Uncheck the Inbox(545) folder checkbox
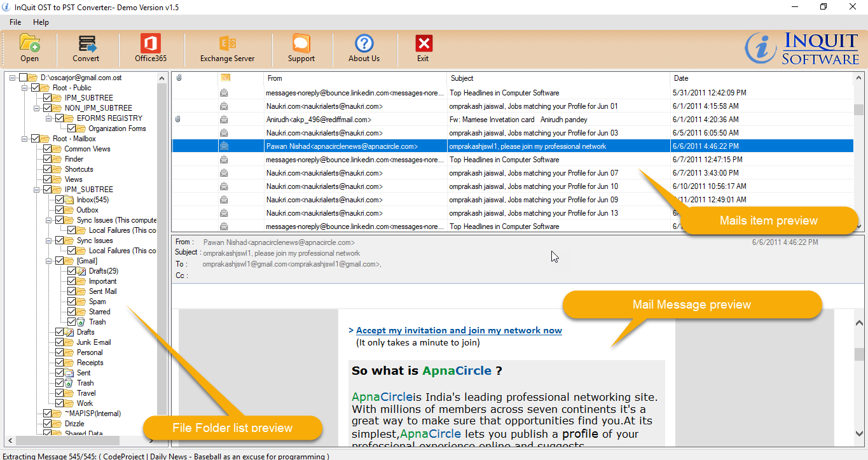Image resolution: width=868 pixels, height=460 pixels. pyautogui.click(x=60, y=200)
